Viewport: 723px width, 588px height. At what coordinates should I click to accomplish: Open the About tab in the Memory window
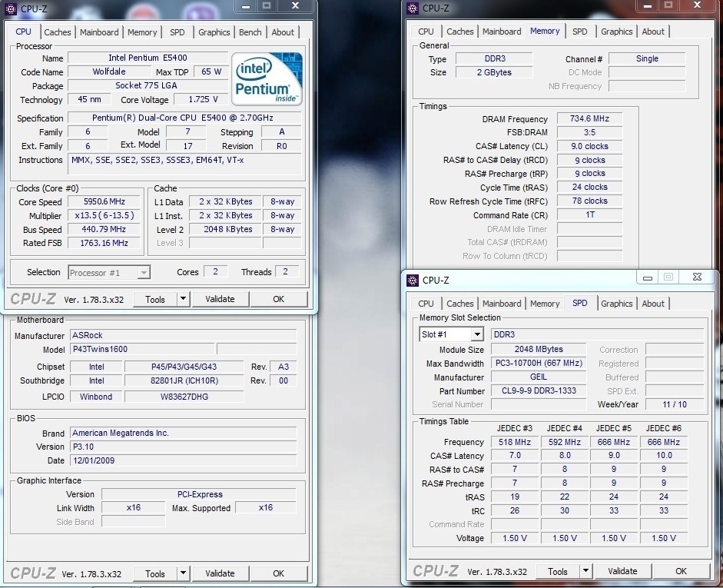653,32
